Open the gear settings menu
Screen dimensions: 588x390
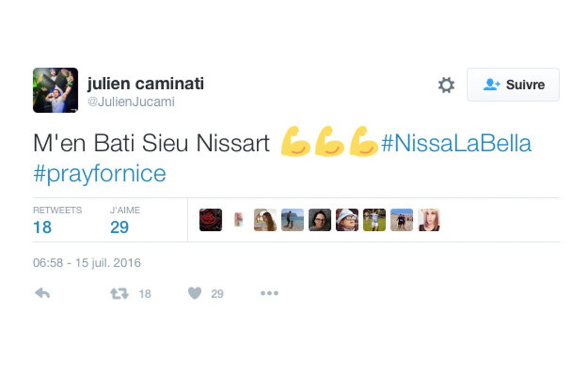coord(446,85)
